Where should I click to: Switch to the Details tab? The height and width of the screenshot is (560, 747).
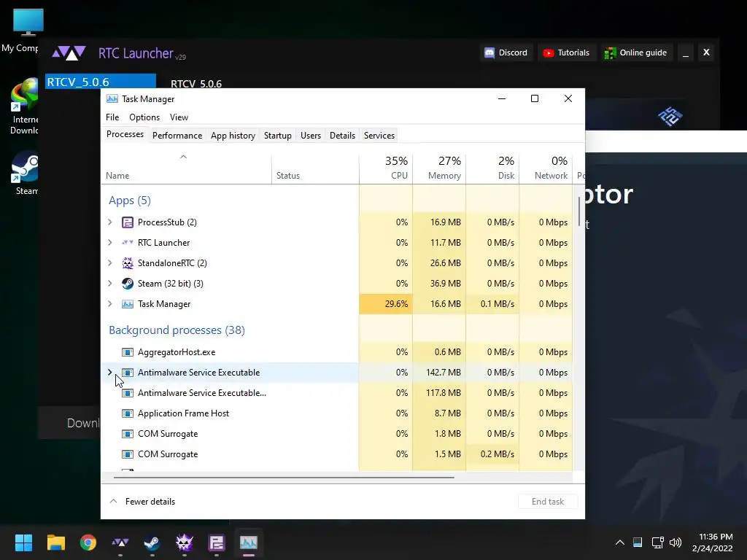(x=343, y=135)
